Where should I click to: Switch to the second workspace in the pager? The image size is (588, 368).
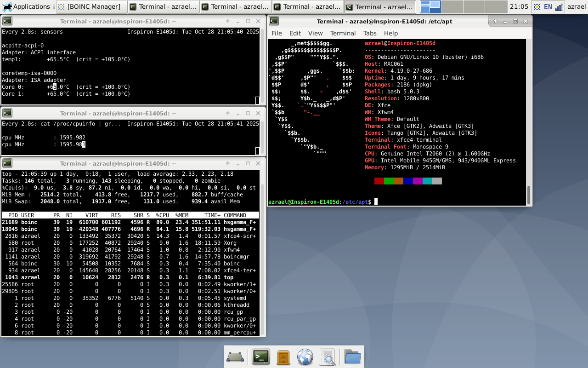(x=452, y=6)
